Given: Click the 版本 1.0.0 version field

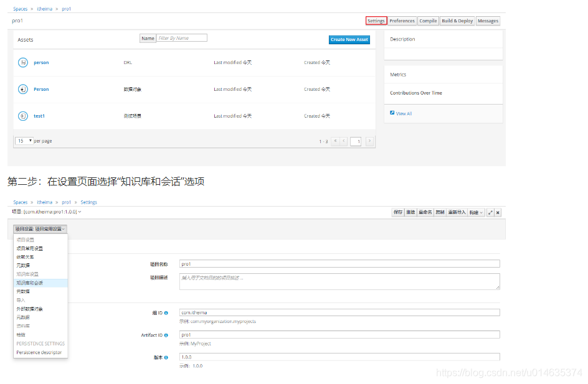Looking at the screenshot, I should 339,357.
